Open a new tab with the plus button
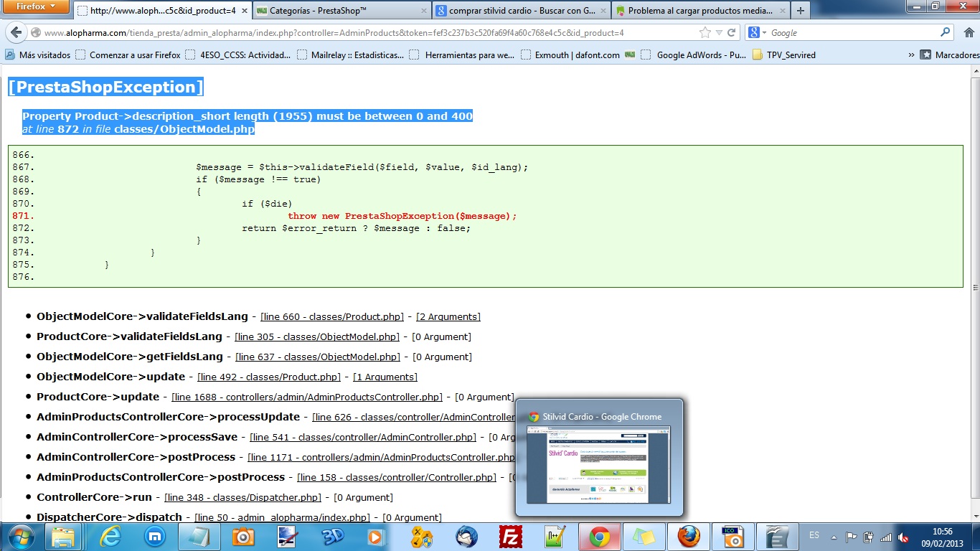Screen dimensions: 980x551 801,11
